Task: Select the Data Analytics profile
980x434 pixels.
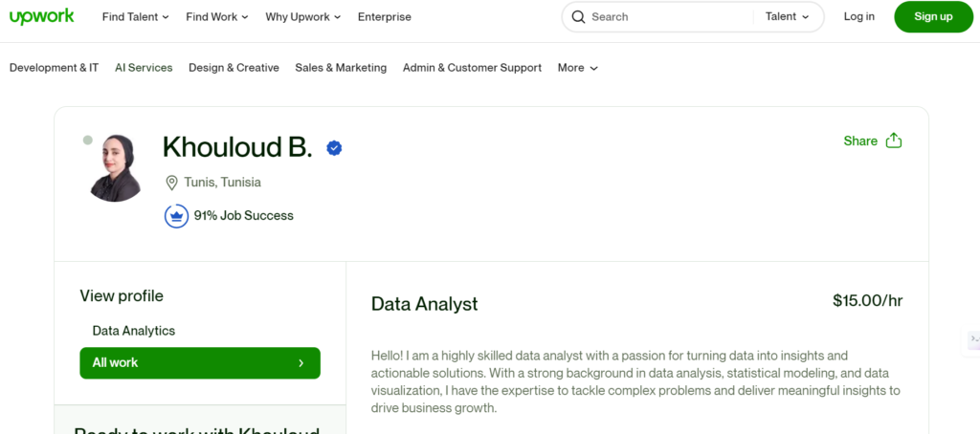Action: pos(134,331)
